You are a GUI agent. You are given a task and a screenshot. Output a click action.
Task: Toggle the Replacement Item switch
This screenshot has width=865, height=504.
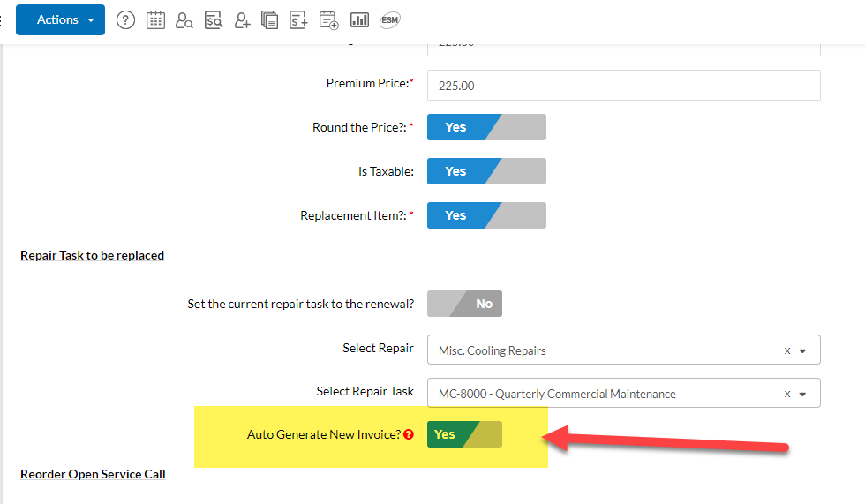(x=486, y=215)
